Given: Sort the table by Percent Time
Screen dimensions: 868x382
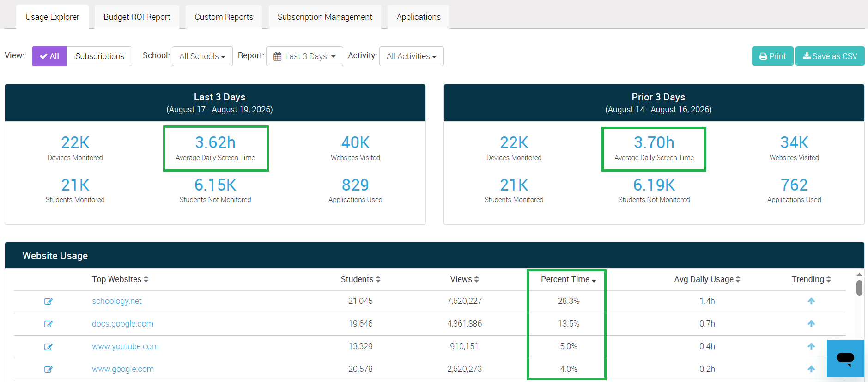Looking at the screenshot, I should 569,279.
